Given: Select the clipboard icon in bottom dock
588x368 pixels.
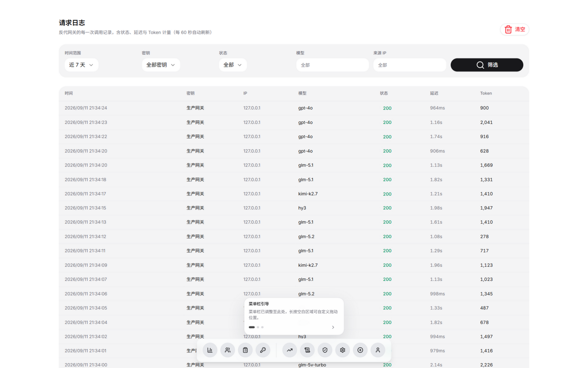Looking at the screenshot, I should tap(245, 350).
